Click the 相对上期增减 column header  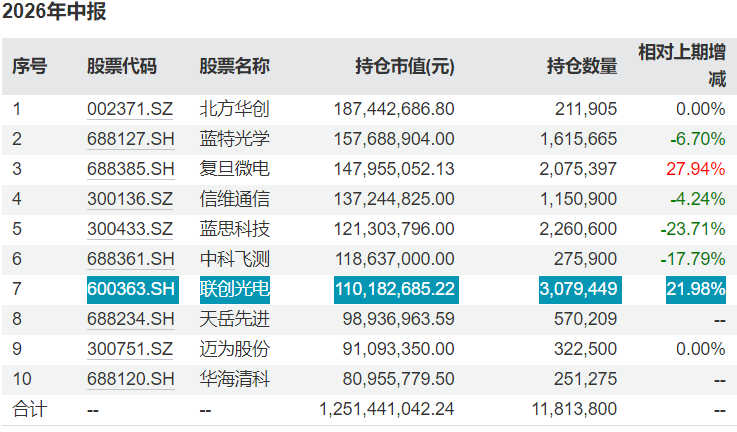[x=682, y=66]
